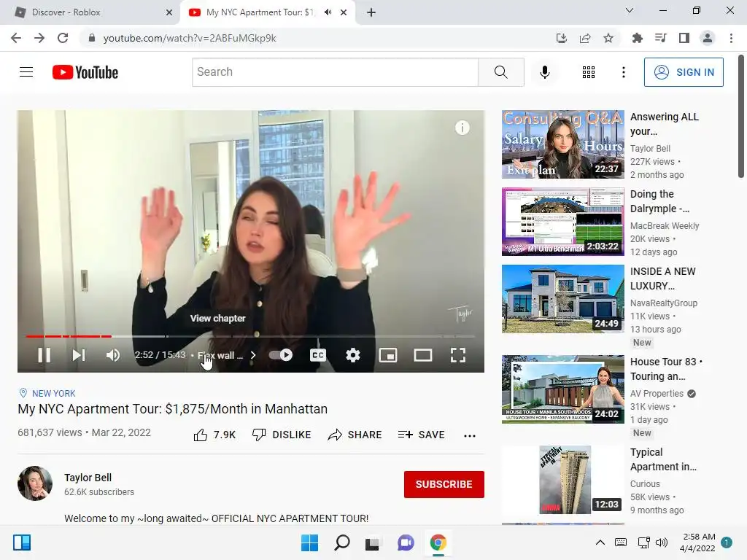Like the video with 7.9K likes

pos(214,435)
